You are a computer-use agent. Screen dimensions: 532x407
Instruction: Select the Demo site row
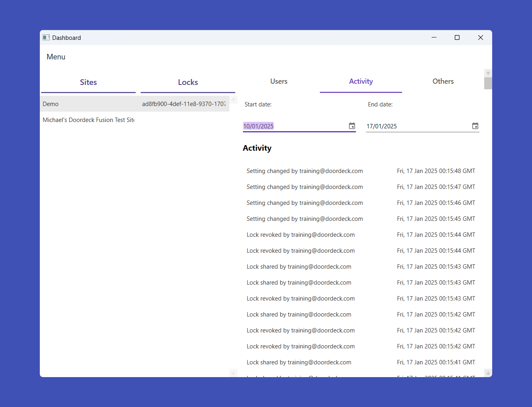click(88, 104)
